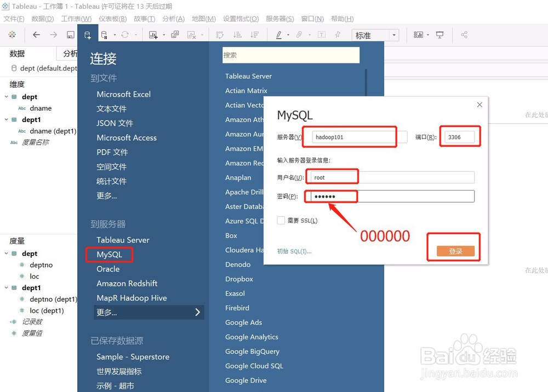
Task: Click the new data source icon
Action: (x=87, y=34)
